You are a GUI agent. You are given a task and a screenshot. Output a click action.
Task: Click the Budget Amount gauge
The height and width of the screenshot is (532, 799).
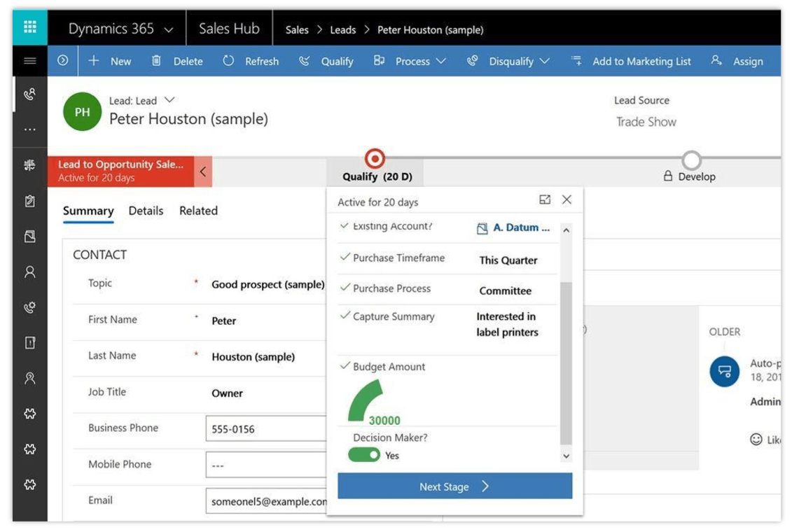click(x=366, y=400)
